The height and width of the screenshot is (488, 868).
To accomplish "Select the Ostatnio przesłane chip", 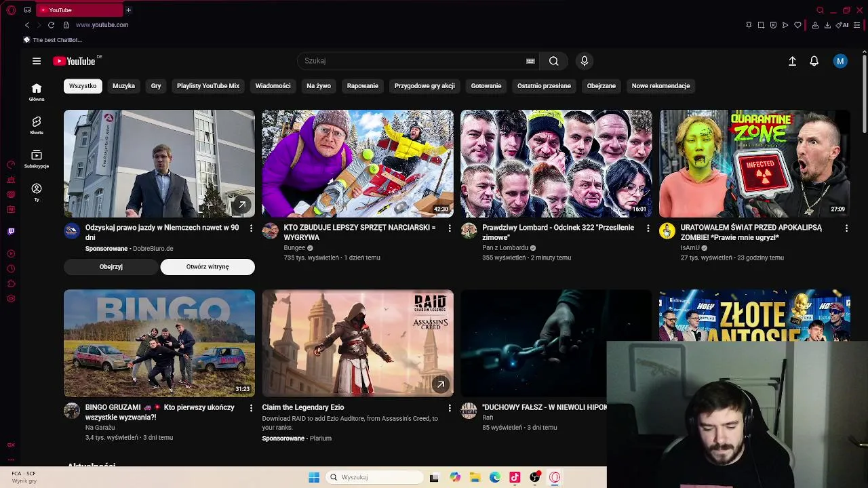I will click(x=544, y=86).
